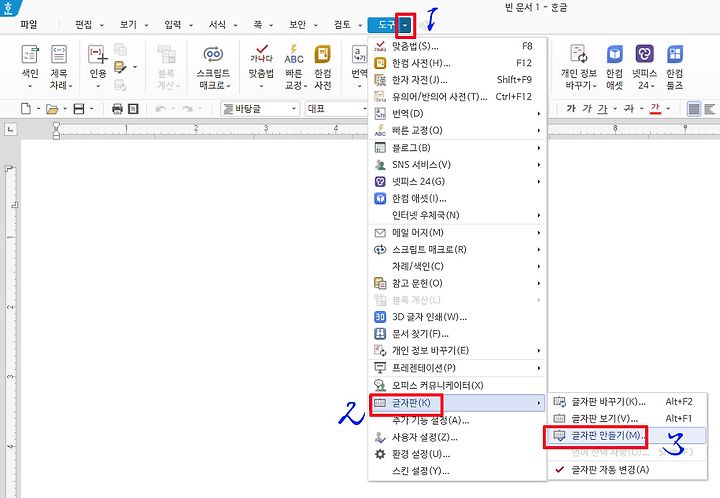Open the 쪽 menu tab
720x498 pixels.
pyautogui.click(x=258, y=25)
